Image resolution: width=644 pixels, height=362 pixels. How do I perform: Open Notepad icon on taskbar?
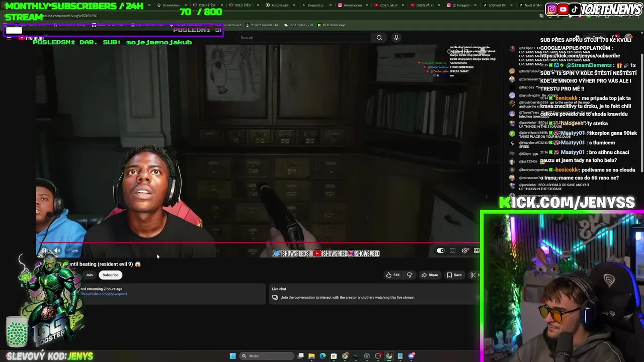click(x=400, y=356)
